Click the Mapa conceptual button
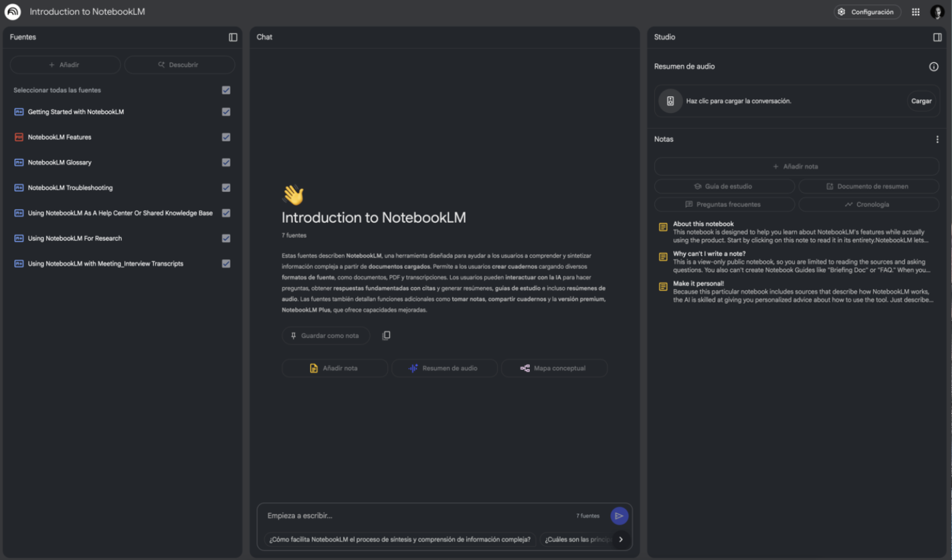The width and height of the screenshot is (952, 560). pyautogui.click(x=553, y=369)
